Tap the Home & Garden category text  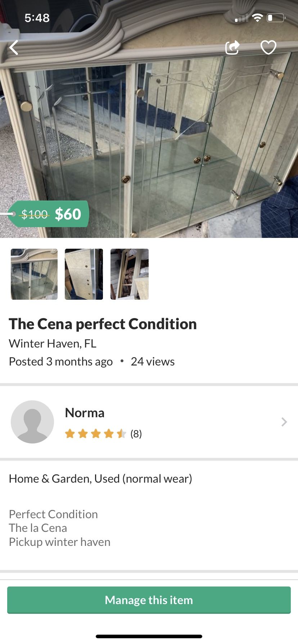(100, 479)
